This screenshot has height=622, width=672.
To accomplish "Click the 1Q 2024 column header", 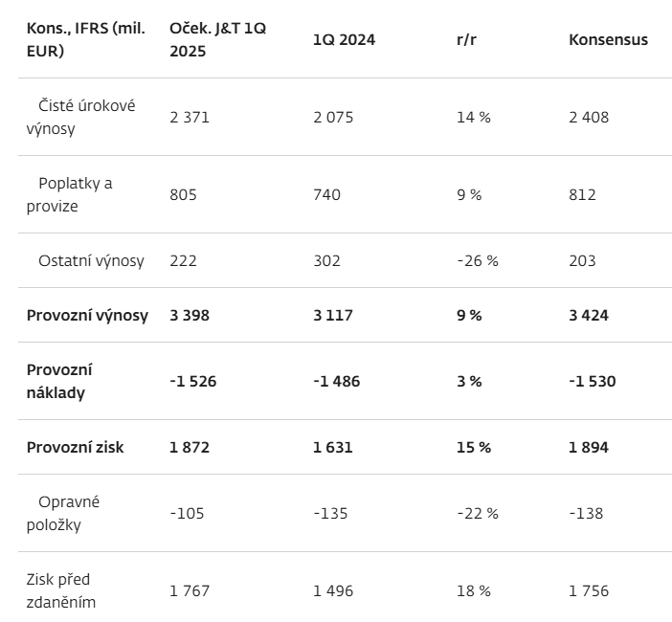I will tap(344, 39).
